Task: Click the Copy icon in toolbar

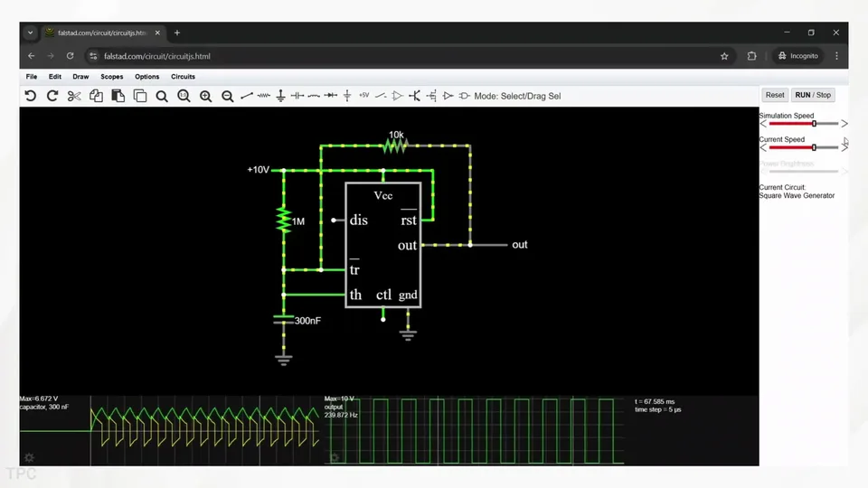Action: [x=96, y=96]
